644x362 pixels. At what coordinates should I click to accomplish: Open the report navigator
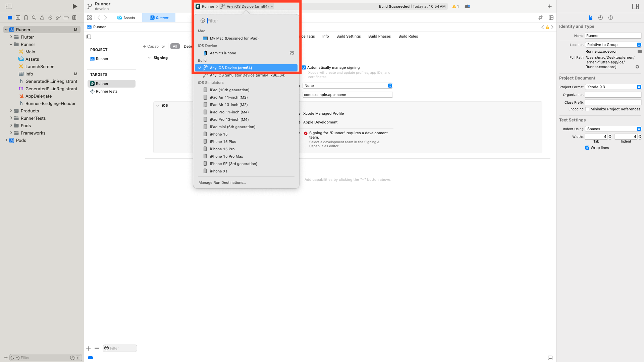coord(74,18)
